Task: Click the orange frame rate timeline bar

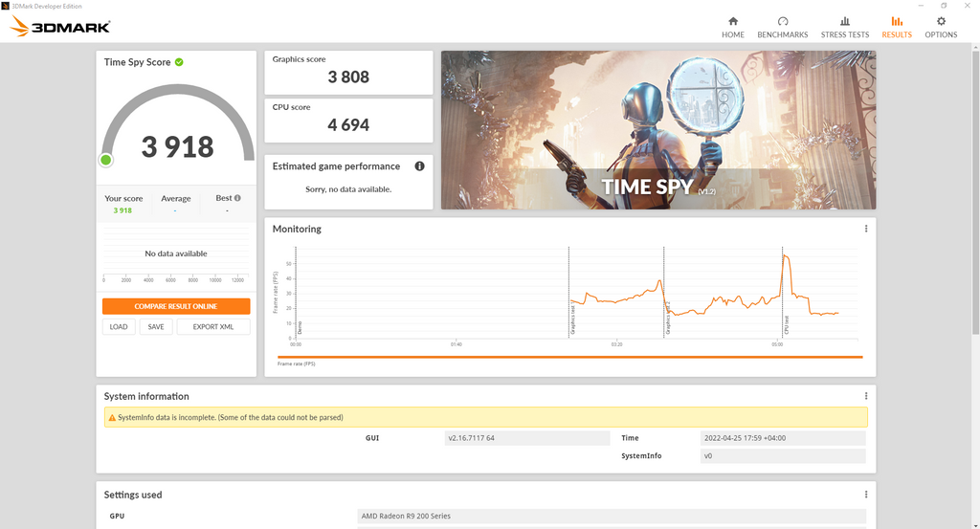Action: pyautogui.click(x=569, y=357)
